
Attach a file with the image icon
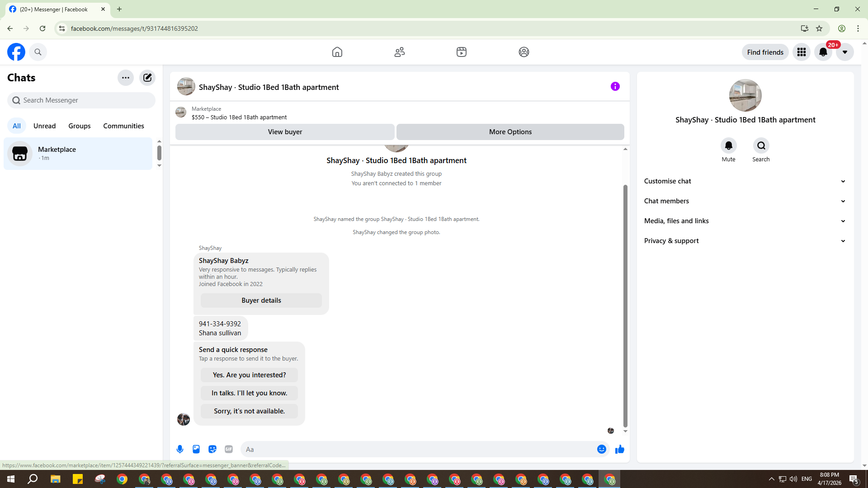(x=196, y=449)
